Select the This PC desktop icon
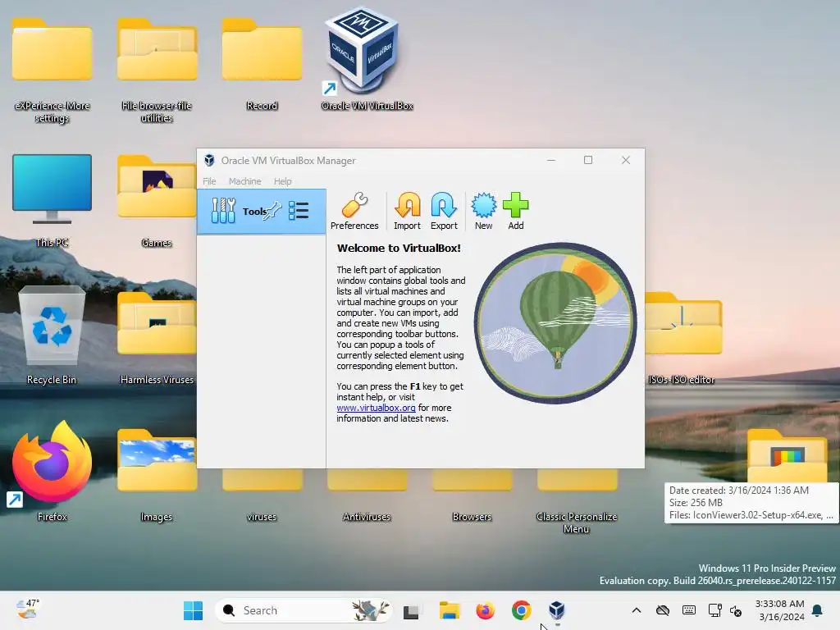The width and height of the screenshot is (840, 630). point(52,201)
